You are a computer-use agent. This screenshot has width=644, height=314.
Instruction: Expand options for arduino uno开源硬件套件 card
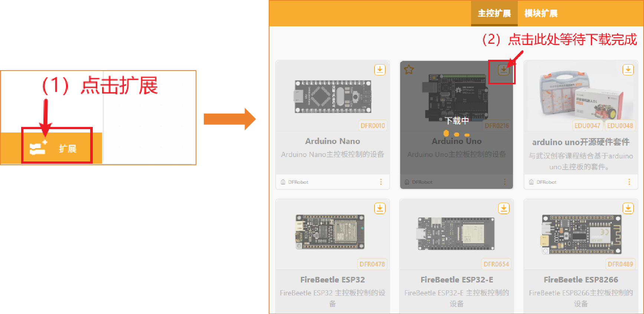(629, 182)
